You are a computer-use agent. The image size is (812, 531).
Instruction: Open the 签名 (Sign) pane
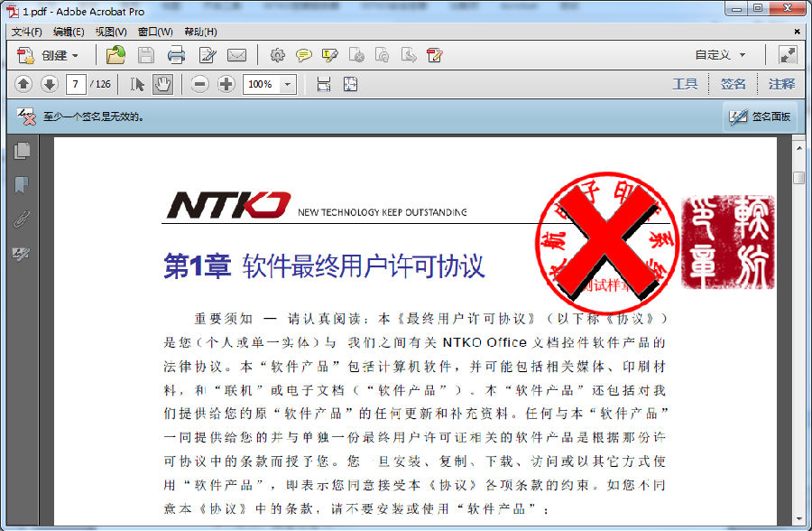point(733,84)
